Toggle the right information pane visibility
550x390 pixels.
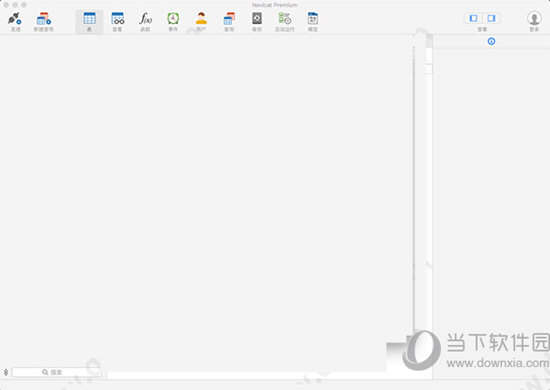[491, 18]
